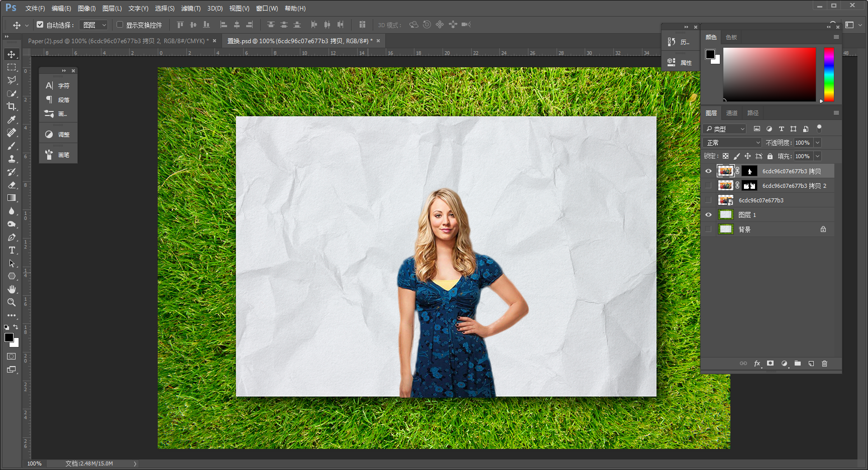Select the Rectangular Marquee tool
This screenshot has width=868, height=470.
(12, 67)
